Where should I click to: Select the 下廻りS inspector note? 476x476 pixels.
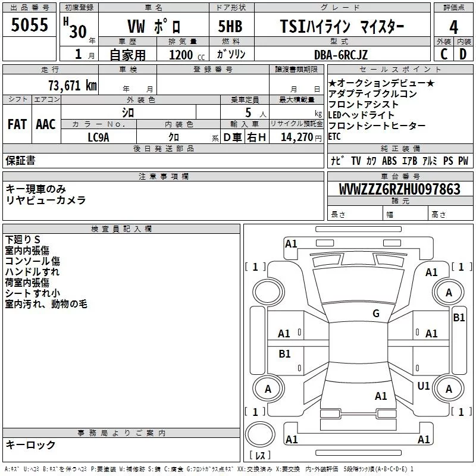coord(23,240)
